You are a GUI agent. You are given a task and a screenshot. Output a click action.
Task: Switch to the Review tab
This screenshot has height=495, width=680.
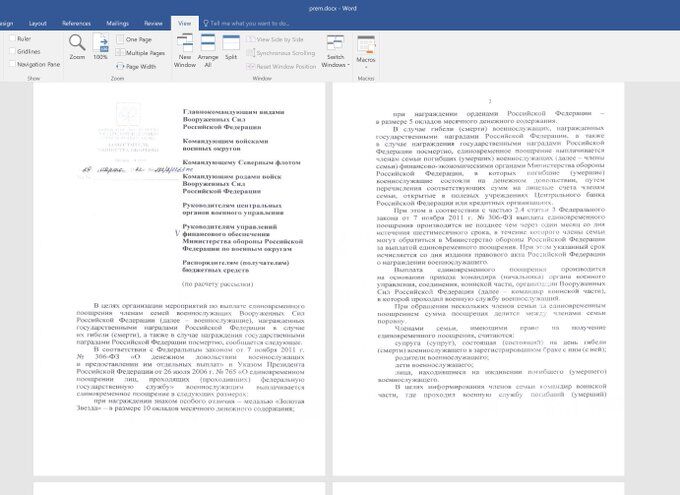153,23
